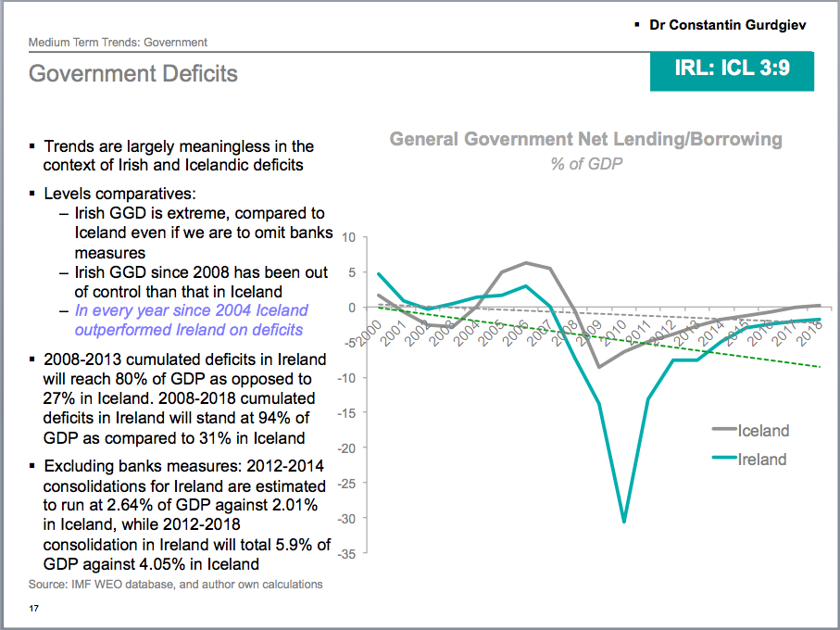This screenshot has width=840, height=630.
Task: Click the 'Government Deficits' slide title
Action: pos(132,73)
